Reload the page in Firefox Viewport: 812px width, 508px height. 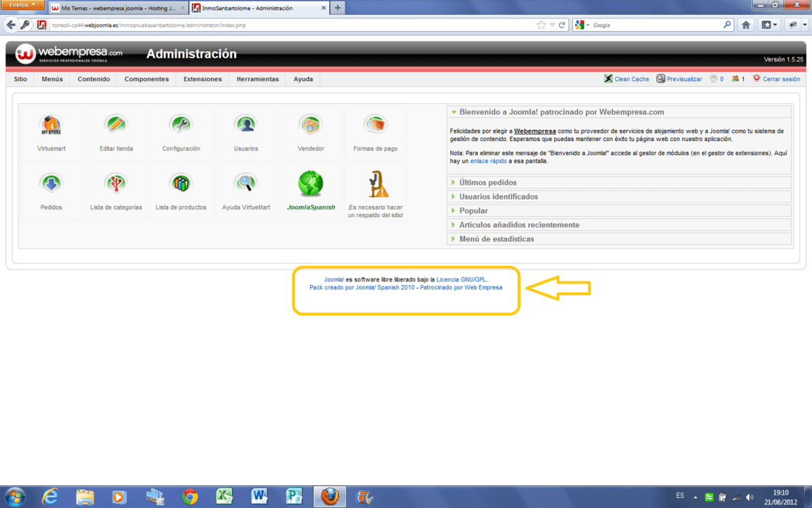pyautogui.click(x=562, y=25)
